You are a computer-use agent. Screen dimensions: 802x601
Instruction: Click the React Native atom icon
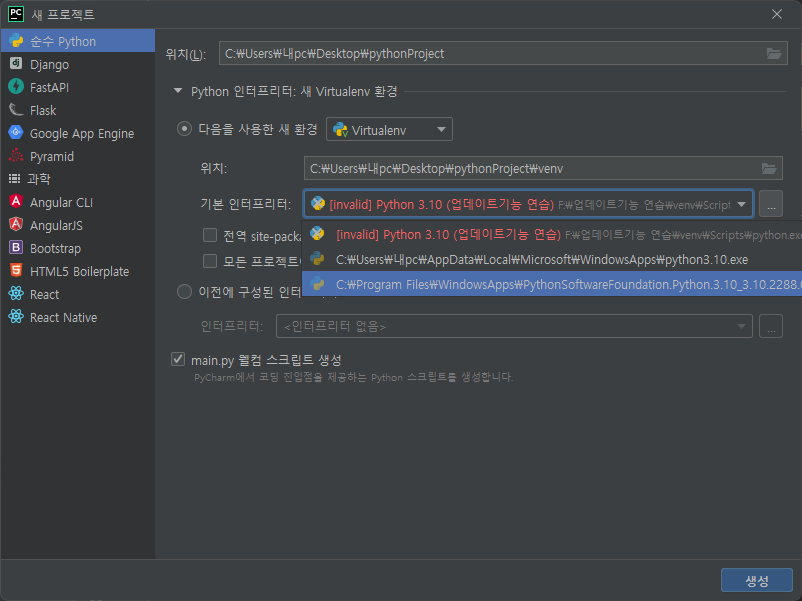tap(16, 317)
